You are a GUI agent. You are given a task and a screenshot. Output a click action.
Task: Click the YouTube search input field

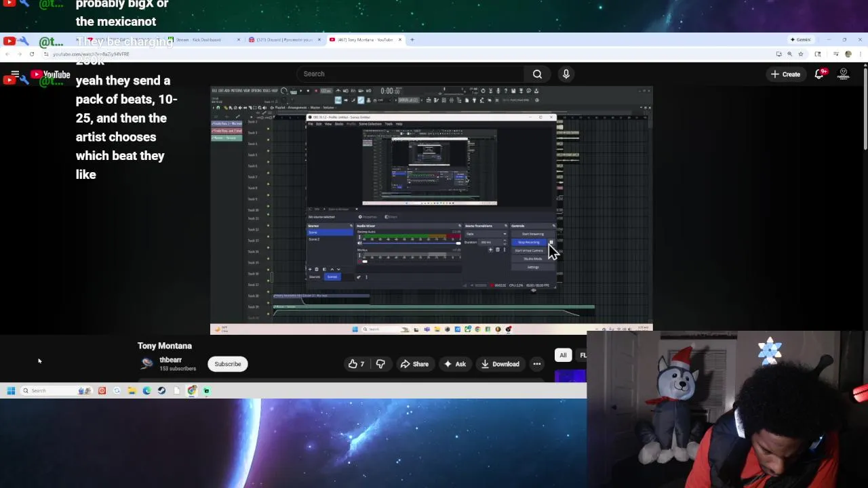(410, 74)
